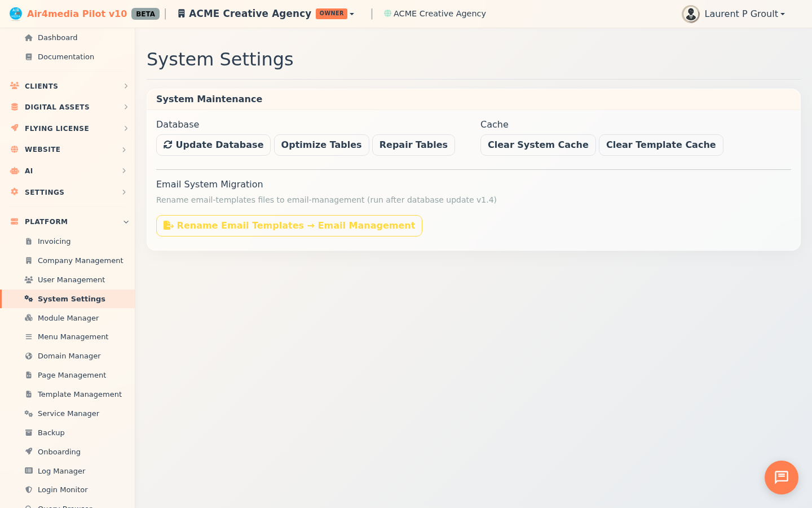Select the Dashboard home icon
Viewport: 812px width, 508px height.
click(28, 37)
